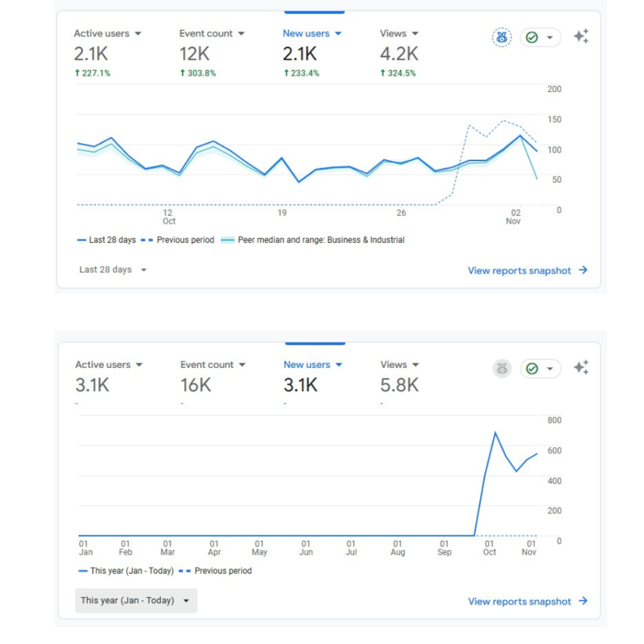Open View reports snapshot link in top card

point(519,270)
